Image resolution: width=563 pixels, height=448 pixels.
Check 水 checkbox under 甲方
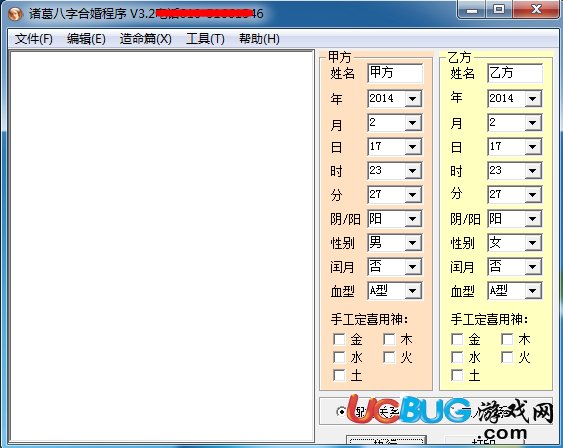(x=339, y=357)
